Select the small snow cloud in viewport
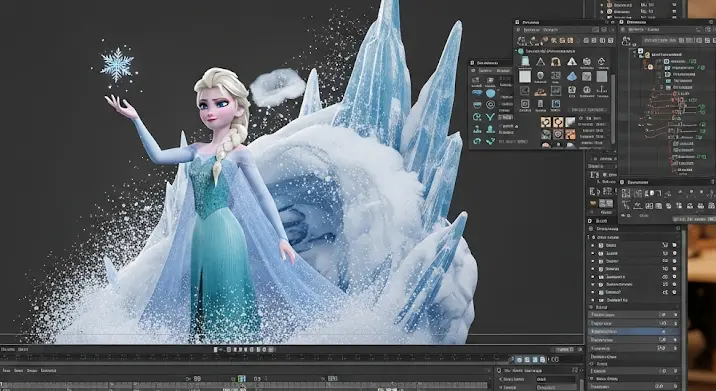Screen dimensions: 716x391 tap(277, 87)
